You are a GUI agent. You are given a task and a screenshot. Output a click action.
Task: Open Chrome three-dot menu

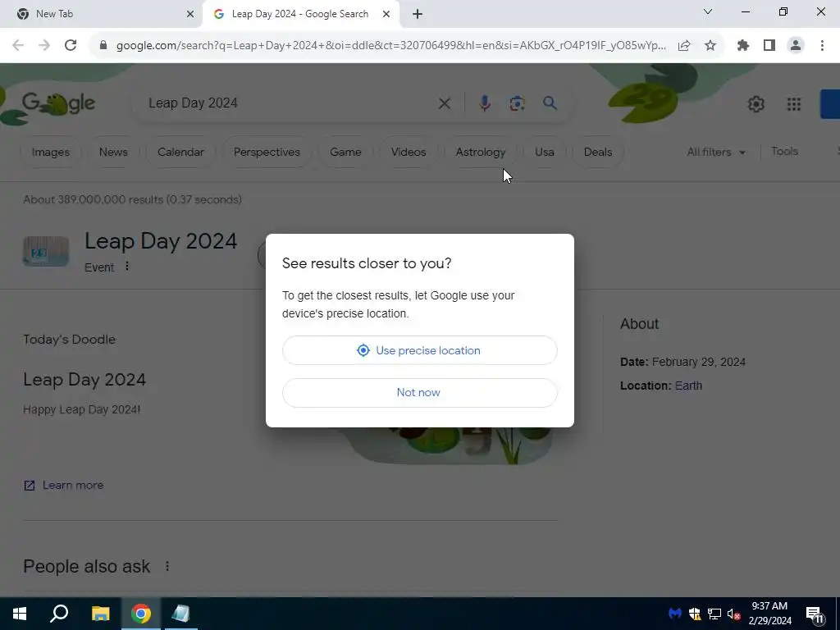tap(822, 46)
